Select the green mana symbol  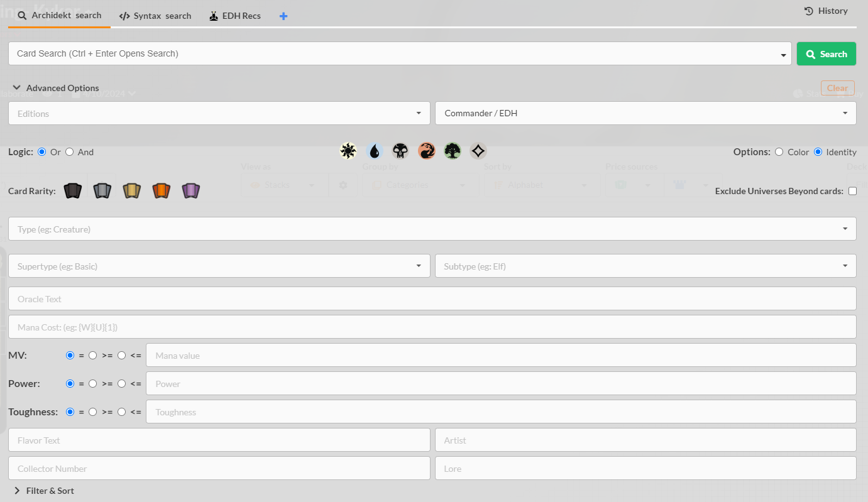[x=452, y=151]
